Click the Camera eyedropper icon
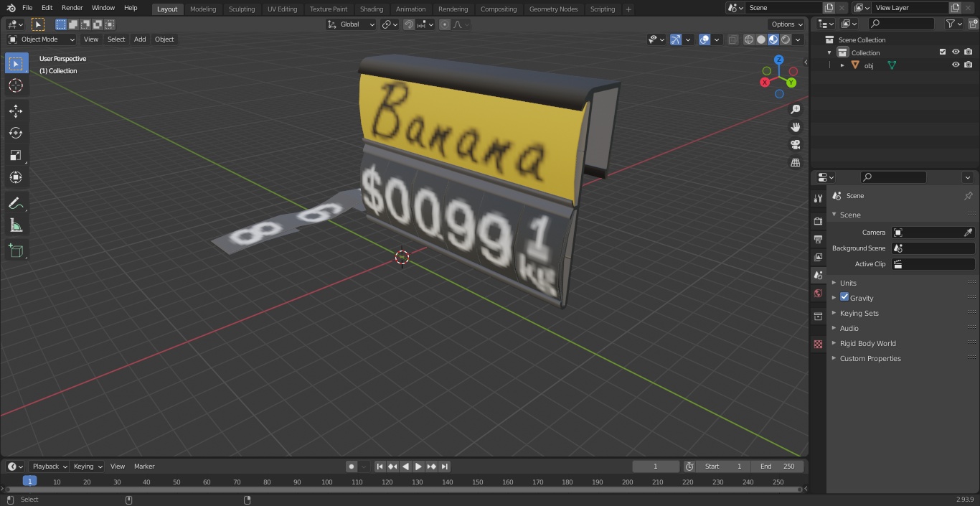 point(968,233)
